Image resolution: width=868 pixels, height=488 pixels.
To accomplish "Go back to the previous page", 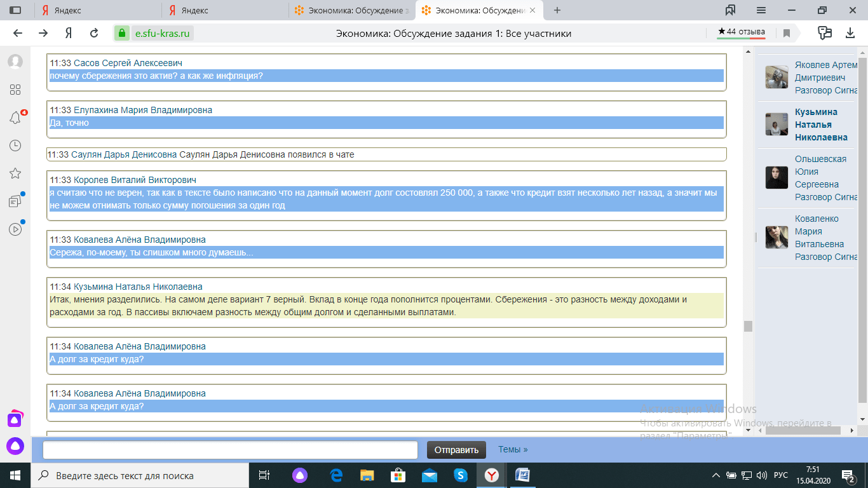I will click(x=18, y=33).
